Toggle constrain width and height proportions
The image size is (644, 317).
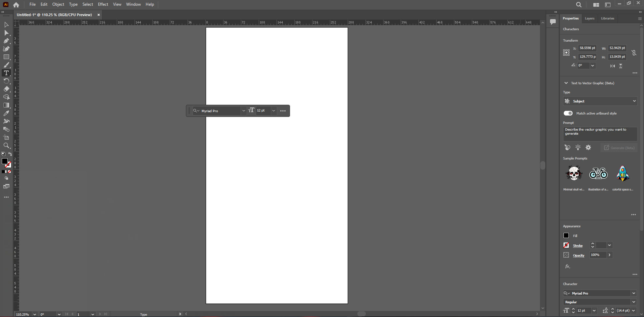click(x=634, y=52)
